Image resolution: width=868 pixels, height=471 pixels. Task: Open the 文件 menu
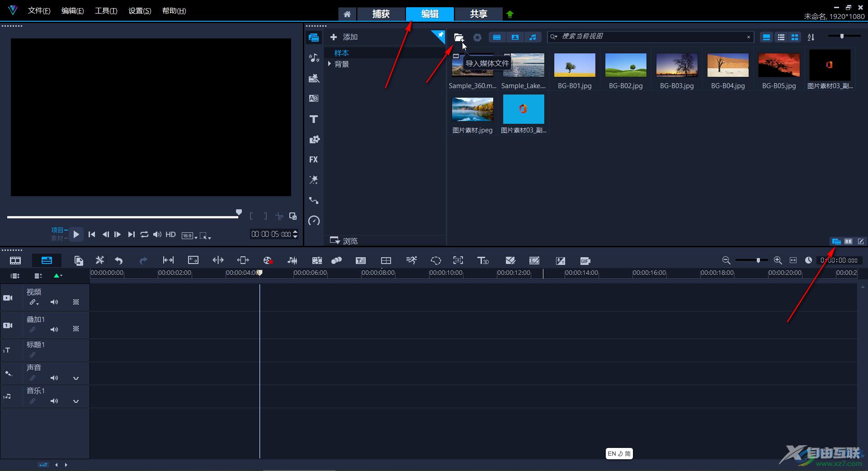tap(39, 11)
